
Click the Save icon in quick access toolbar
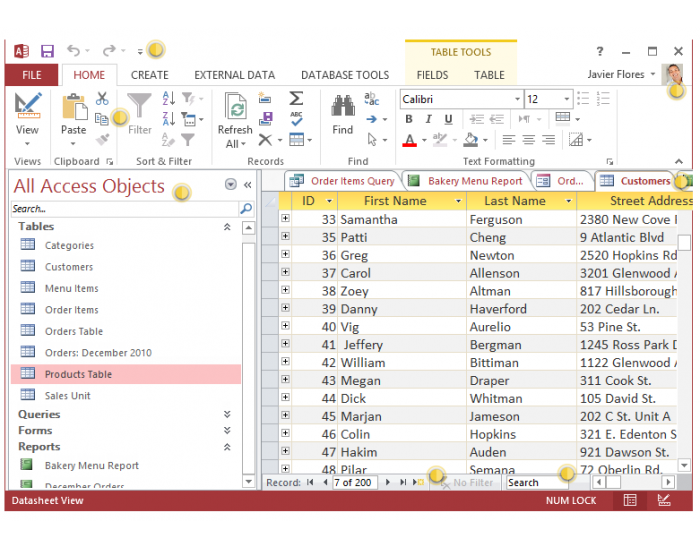tap(47, 51)
